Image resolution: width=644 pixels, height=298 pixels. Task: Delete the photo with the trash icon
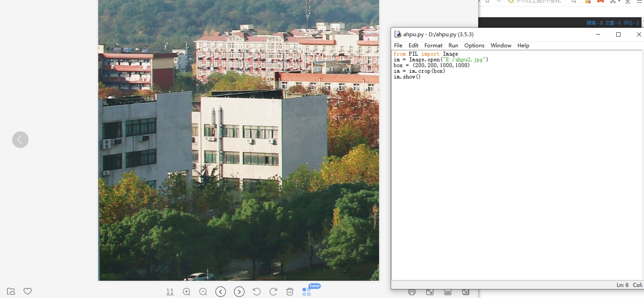click(x=290, y=292)
